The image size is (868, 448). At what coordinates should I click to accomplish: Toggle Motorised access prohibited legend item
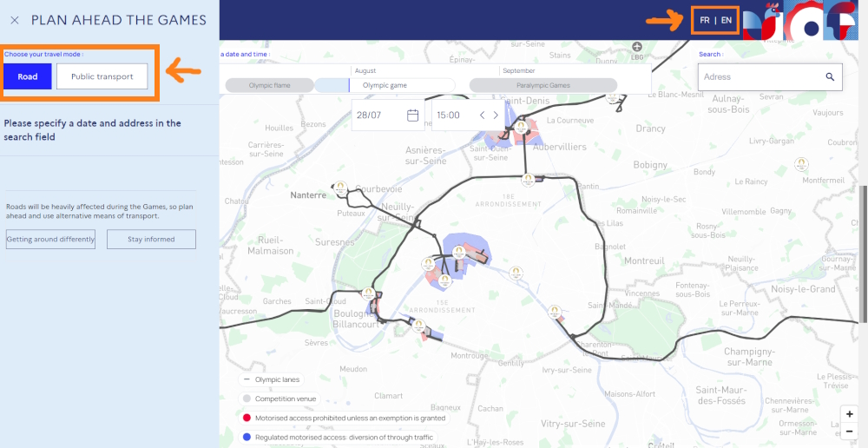[345, 418]
